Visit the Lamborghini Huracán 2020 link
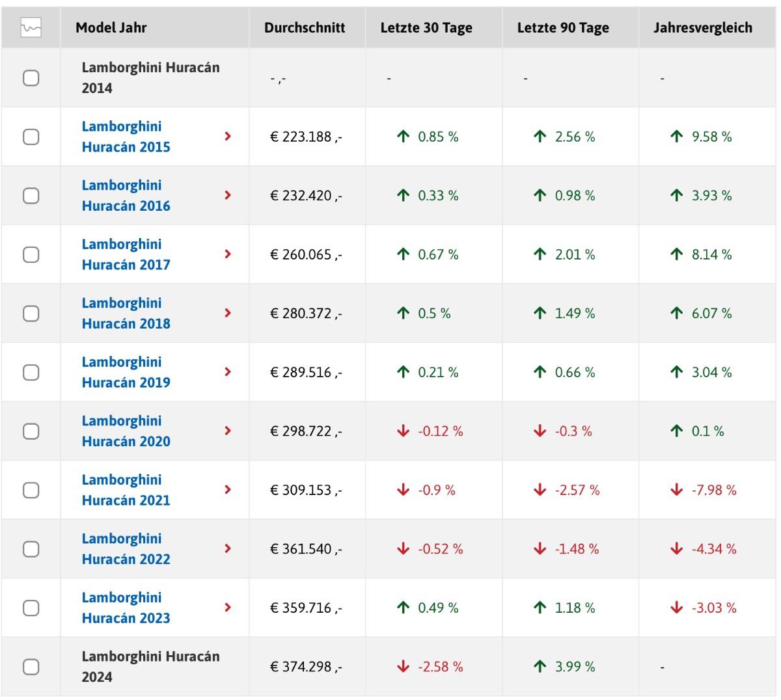This screenshot has height=700, width=781. pos(126,431)
